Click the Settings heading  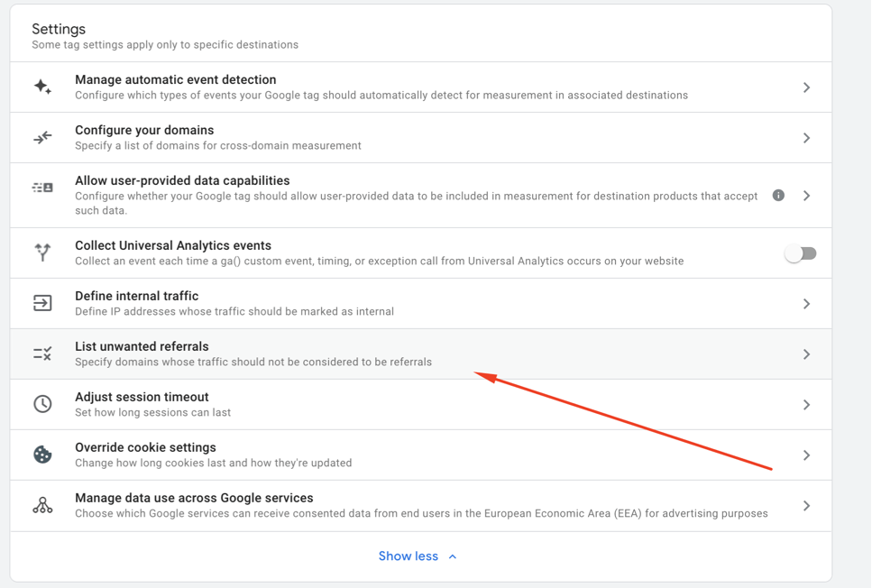tap(59, 29)
